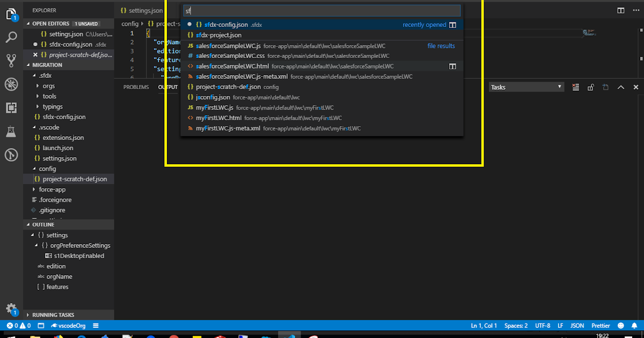Viewport: 644px width, 338px height.
Task: Click the feedback smiley in status bar
Action: 620,325
